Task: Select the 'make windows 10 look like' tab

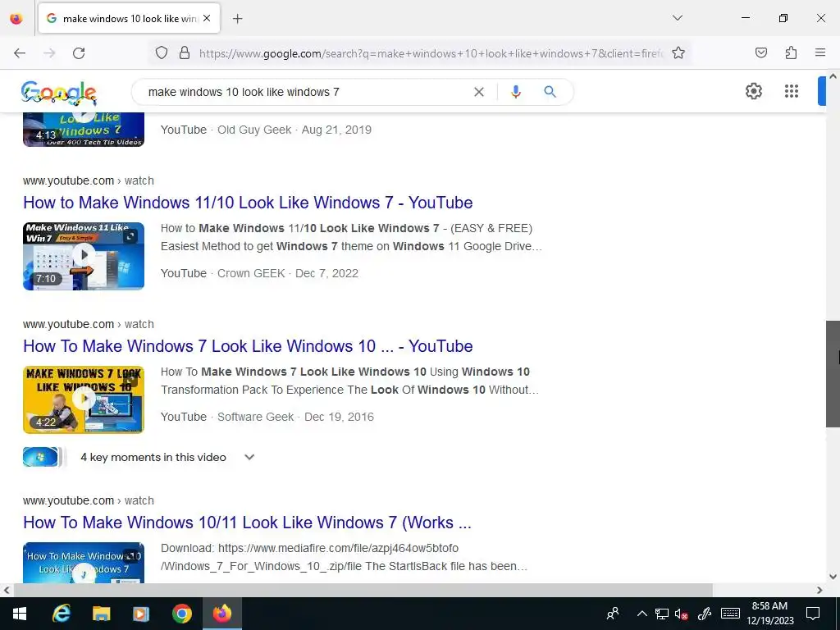Action: [x=129, y=18]
